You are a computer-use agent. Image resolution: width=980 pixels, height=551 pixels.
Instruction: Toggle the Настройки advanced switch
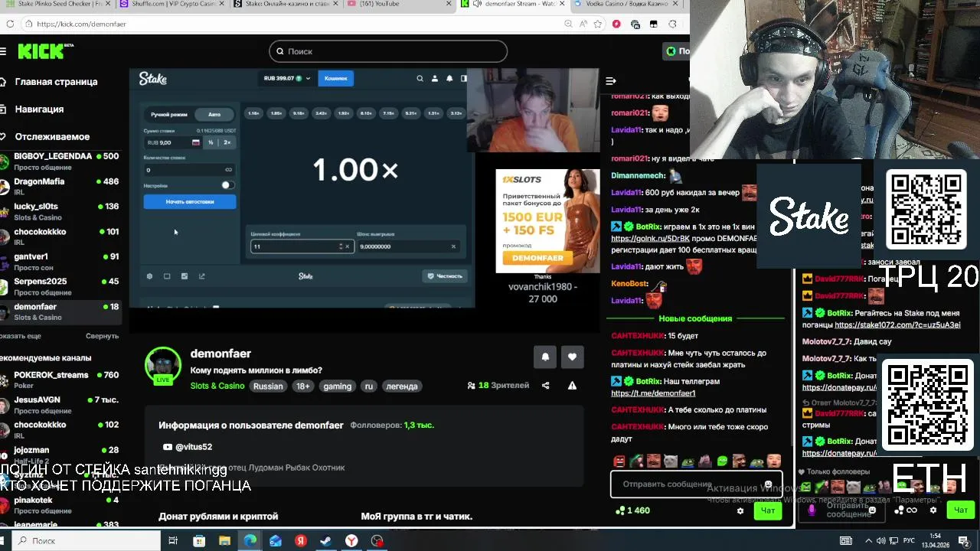(x=227, y=185)
